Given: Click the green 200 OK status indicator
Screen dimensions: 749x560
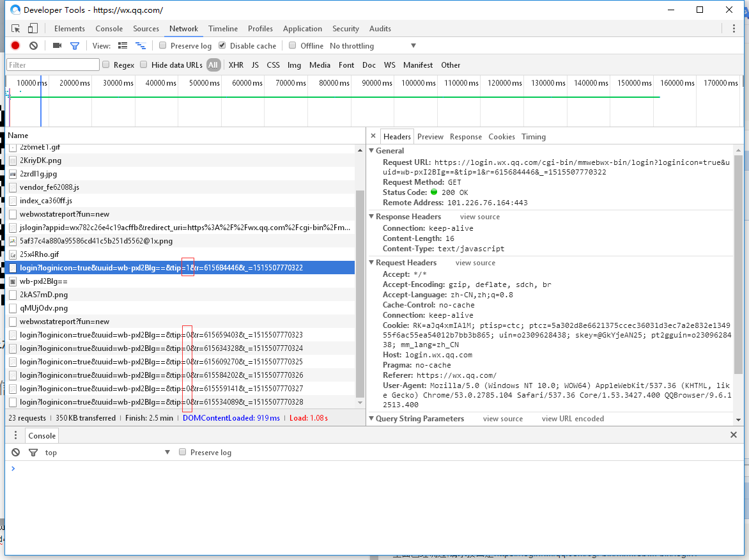Looking at the screenshot, I should click(434, 192).
